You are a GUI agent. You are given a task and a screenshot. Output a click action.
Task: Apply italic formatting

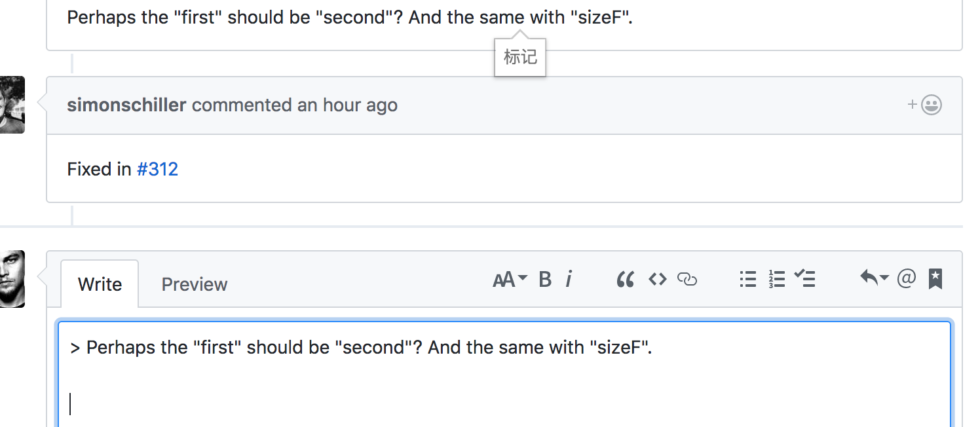(x=568, y=280)
